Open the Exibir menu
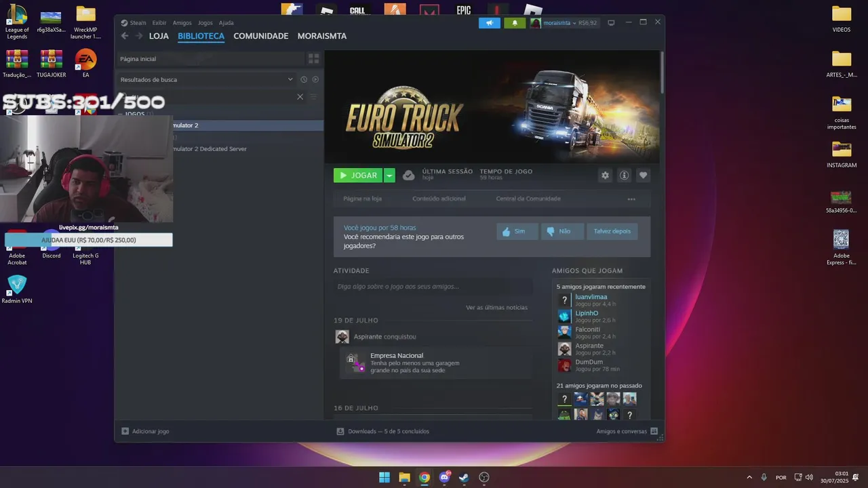This screenshot has height=488, width=868. coord(159,23)
